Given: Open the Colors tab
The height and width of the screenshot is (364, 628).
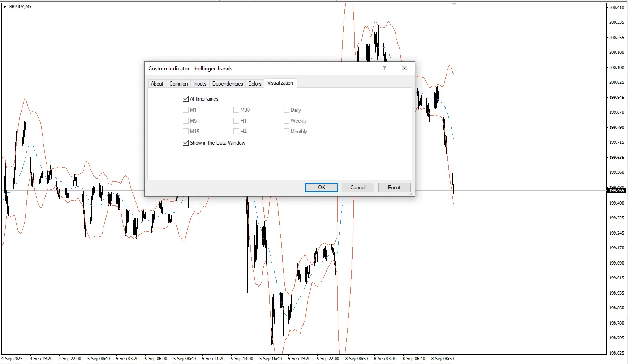Looking at the screenshot, I should tap(255, 84).
